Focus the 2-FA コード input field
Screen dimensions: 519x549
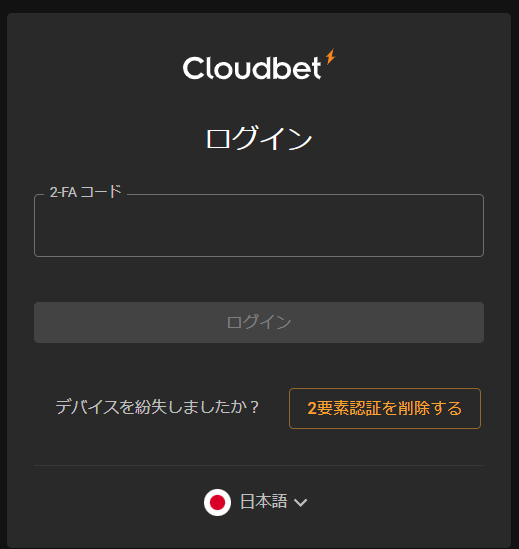(x=259, y=225)
